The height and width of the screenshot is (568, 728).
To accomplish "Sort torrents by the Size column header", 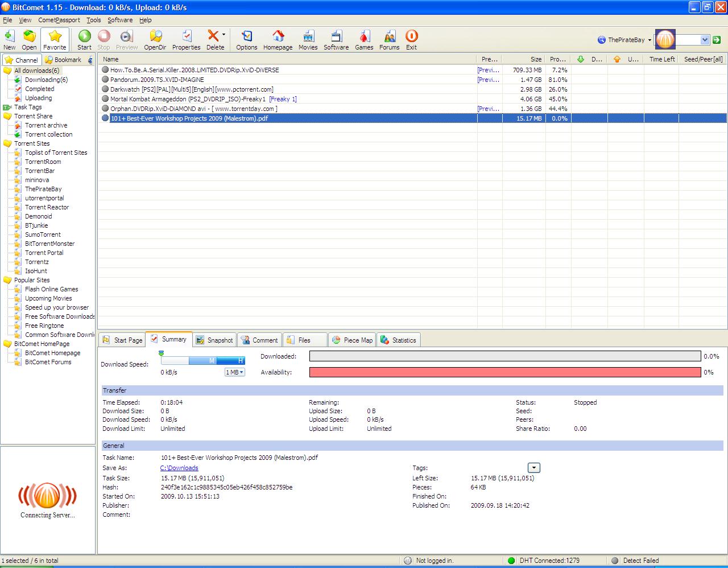I will tap(524, 59).
